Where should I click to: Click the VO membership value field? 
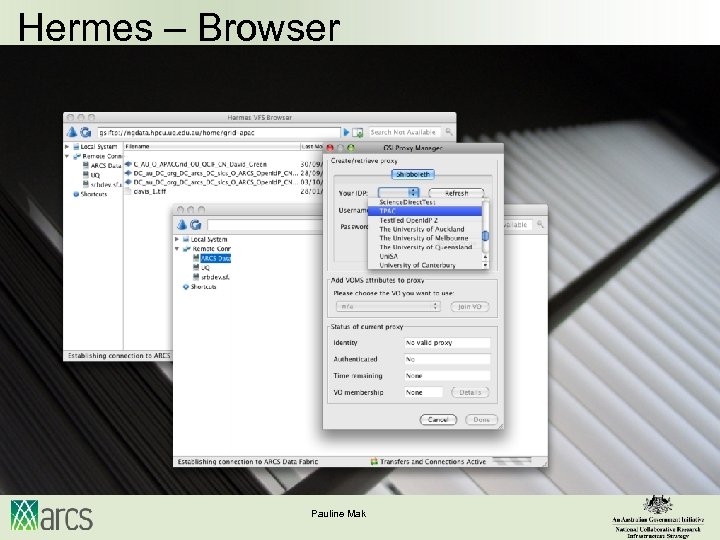pyautogui.click(x=423, y=392)
